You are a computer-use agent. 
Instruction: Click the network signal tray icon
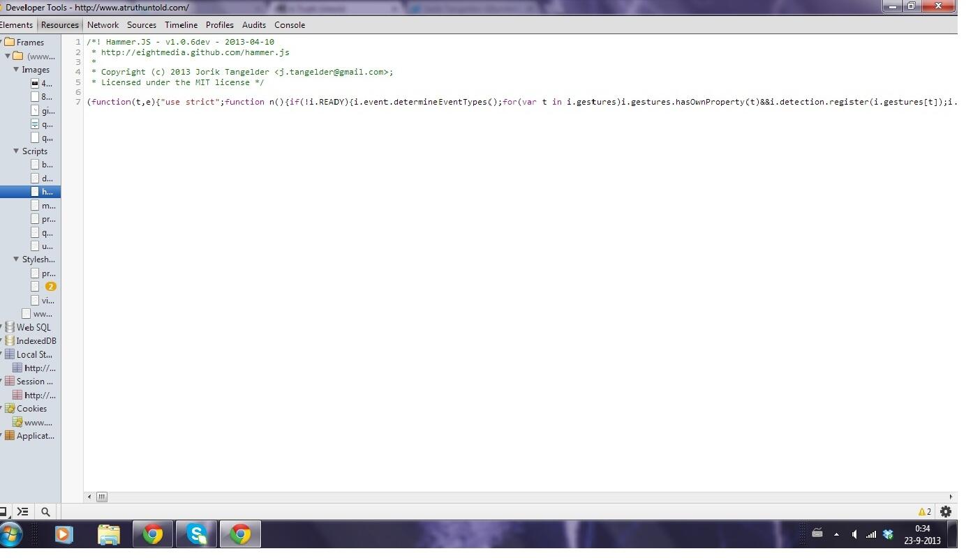pos(871,534)
